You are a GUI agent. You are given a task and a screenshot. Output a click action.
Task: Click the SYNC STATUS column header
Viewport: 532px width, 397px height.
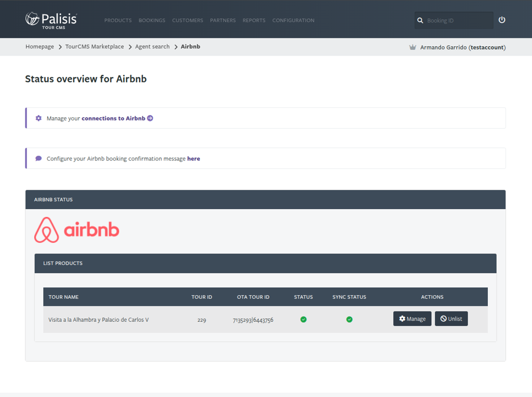[349, 297]
